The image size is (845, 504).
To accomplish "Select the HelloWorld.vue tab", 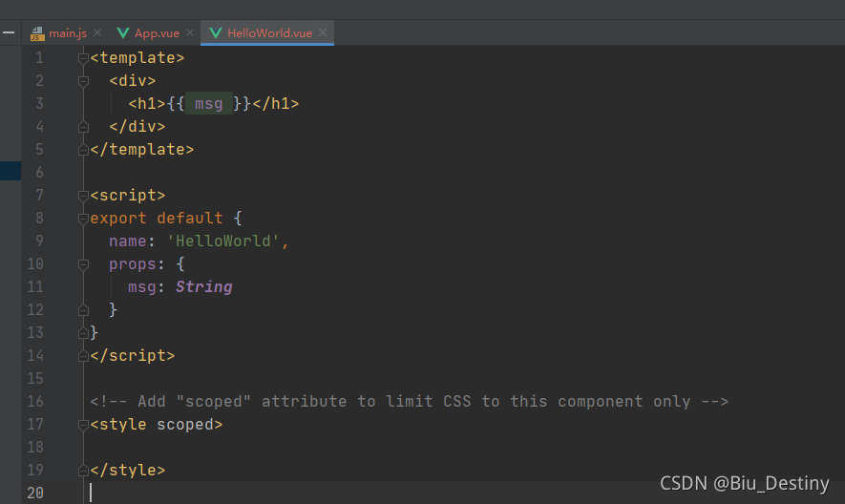I will pos(269,32).
